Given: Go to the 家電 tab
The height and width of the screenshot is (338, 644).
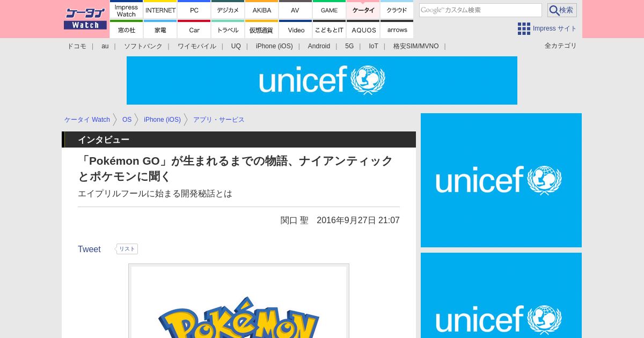Looking at the screenshot, I should [x=160, y=30].
